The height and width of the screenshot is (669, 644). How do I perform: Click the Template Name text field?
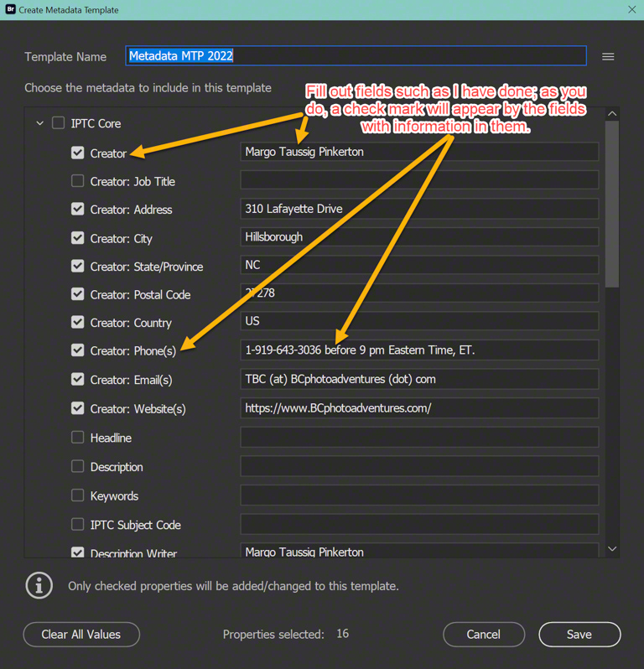[356, 56]
